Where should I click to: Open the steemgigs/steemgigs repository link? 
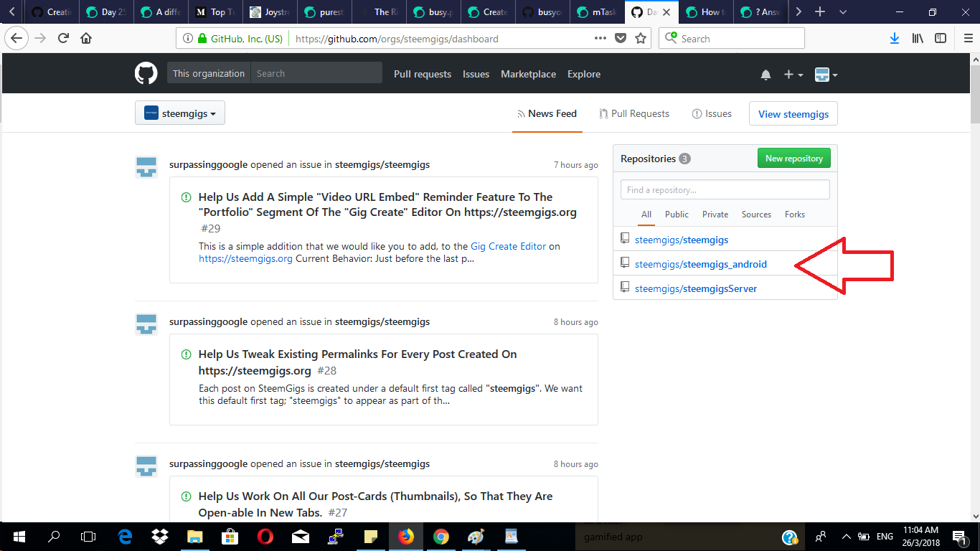pos(682,240)
